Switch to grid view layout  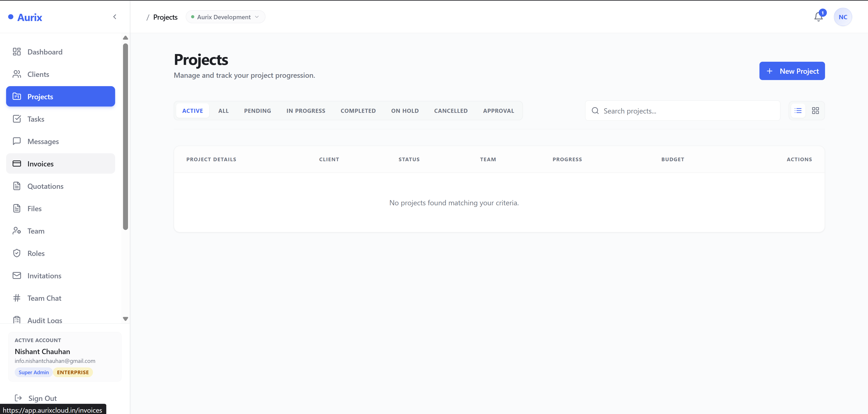click(816, 111)
